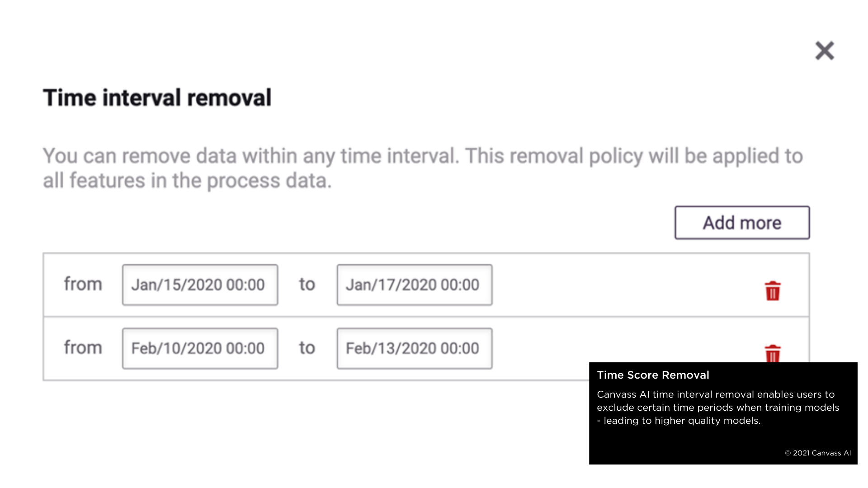Click the Add more button
The width and height of the screenshot is (868, 488).
click(742, 223)
